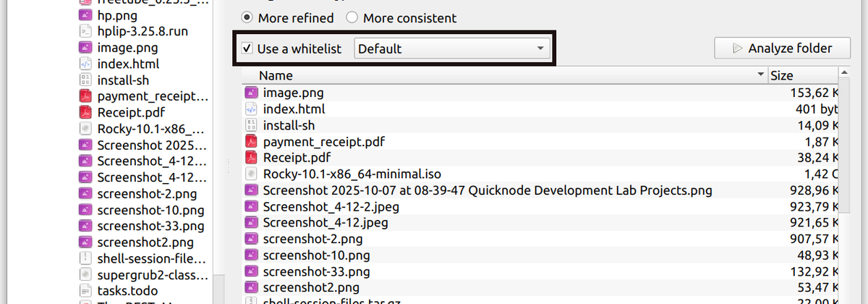Click the image.png icon in the file list

click(x=251, y=93)
